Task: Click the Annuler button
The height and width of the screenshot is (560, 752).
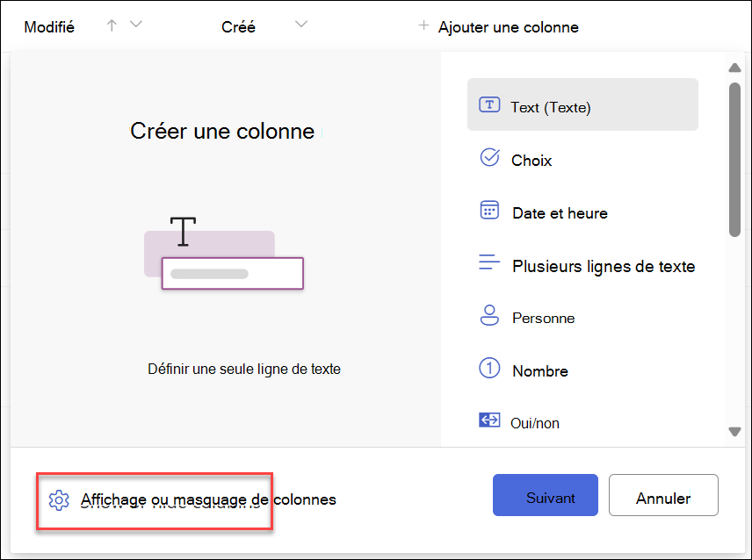Action: (x=663, y=495)
